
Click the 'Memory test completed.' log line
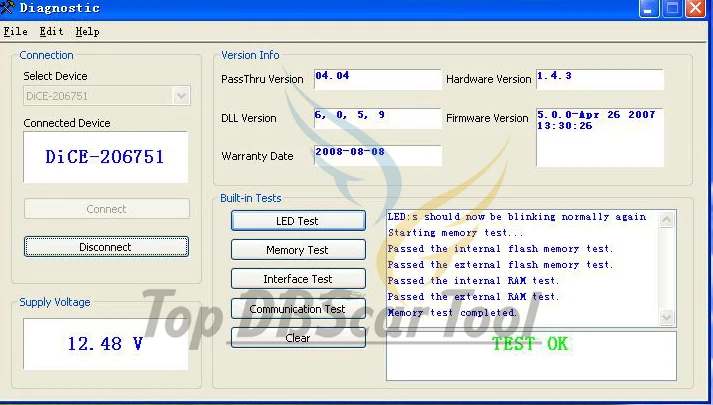click(452, 313)
